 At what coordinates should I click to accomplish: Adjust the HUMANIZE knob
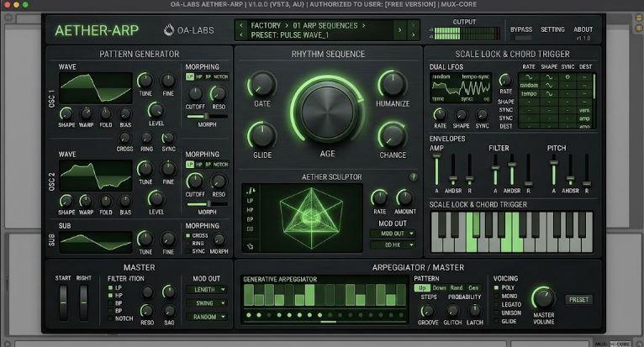[393, 84]
